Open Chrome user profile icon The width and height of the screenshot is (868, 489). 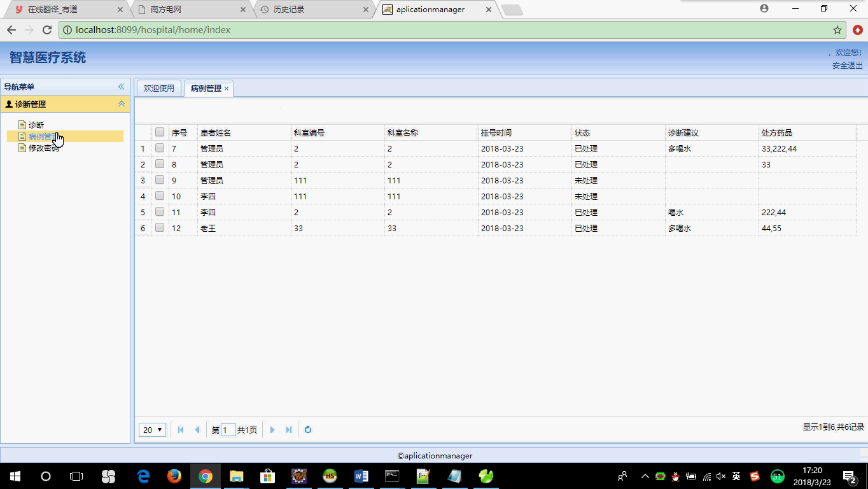[x=764, y=8]
